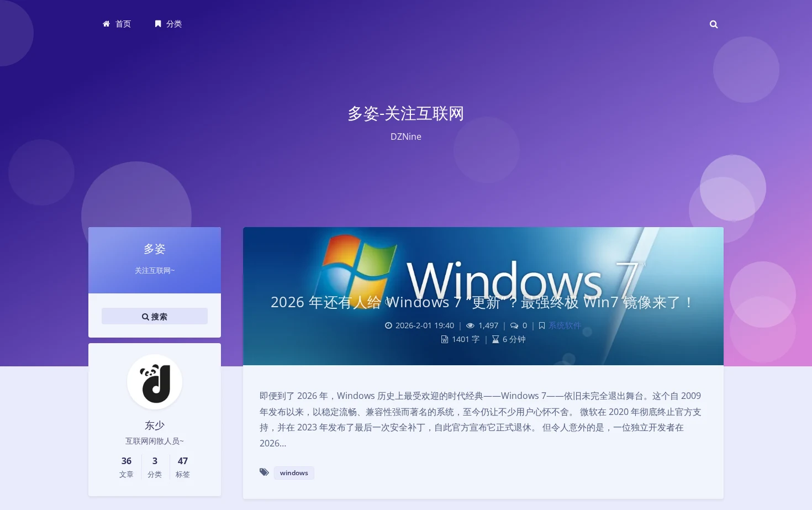Image resolution: width=812 pixels, height=510 pixels.
Task: Click the Windows 7 post cover image
Action: 483,296
